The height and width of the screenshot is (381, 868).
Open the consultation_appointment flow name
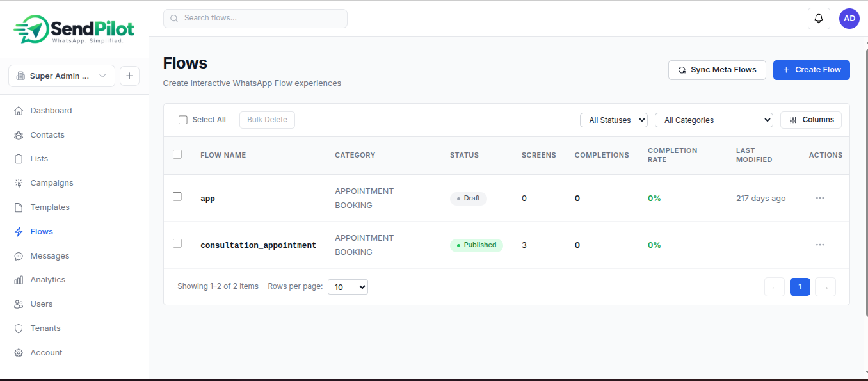[259, 245]
